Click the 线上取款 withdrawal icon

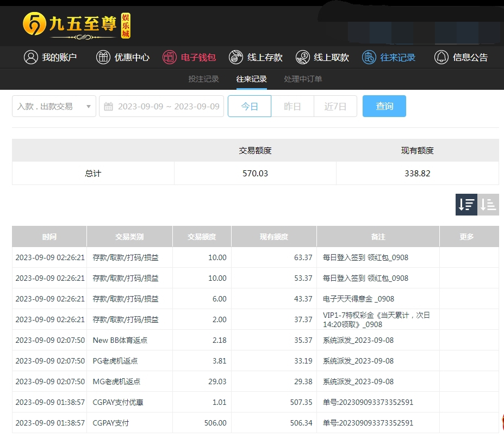point(302,57)
